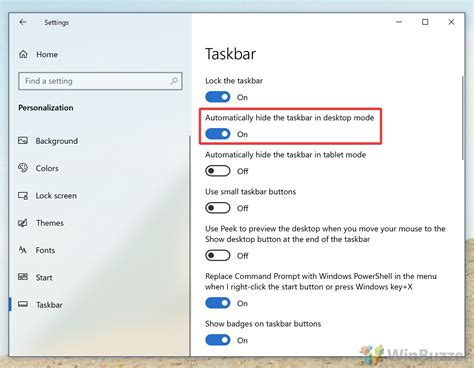Select Start in the sidebar
The width and height of the screenshot is (474, 368).
coord(44,278)
